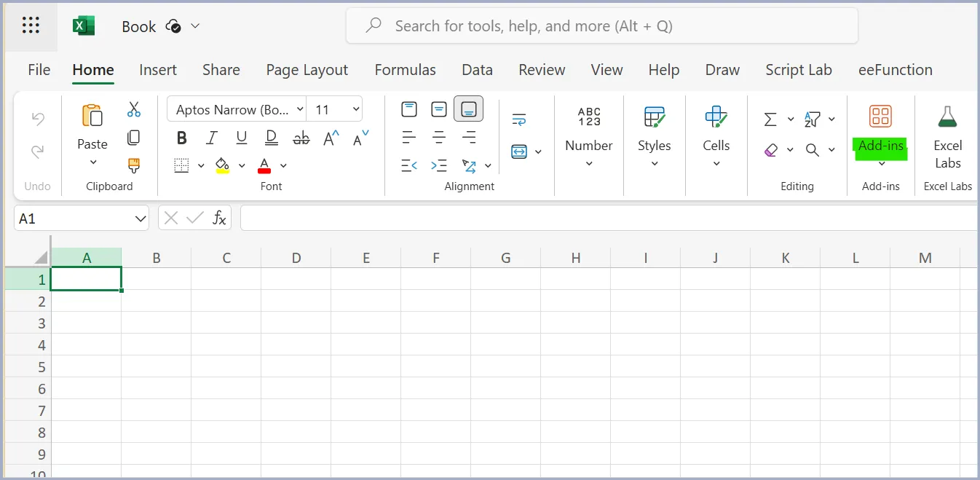This screenshot has height=480, width=980.
Task: Toggle center text alignment
Action: click(x=439, y=137)
